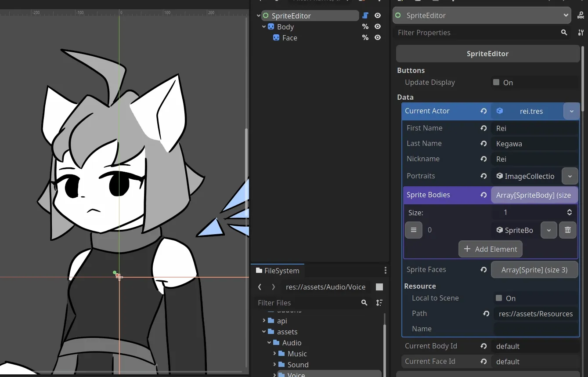This screenshot has width=588, height=377.
Task: Click the unique-name percent icon on Body
Action: (365, 27)
